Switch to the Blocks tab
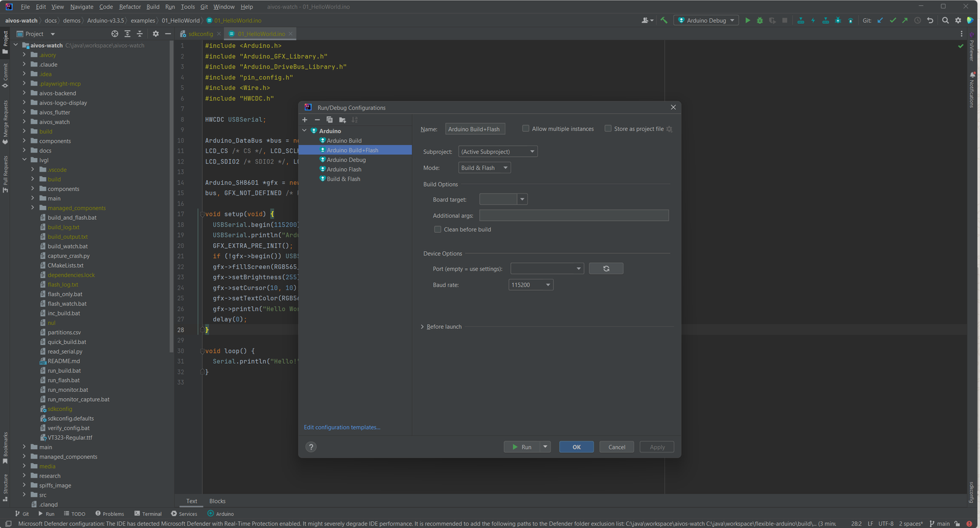The image size is (980, 528). tap(217, 501)
